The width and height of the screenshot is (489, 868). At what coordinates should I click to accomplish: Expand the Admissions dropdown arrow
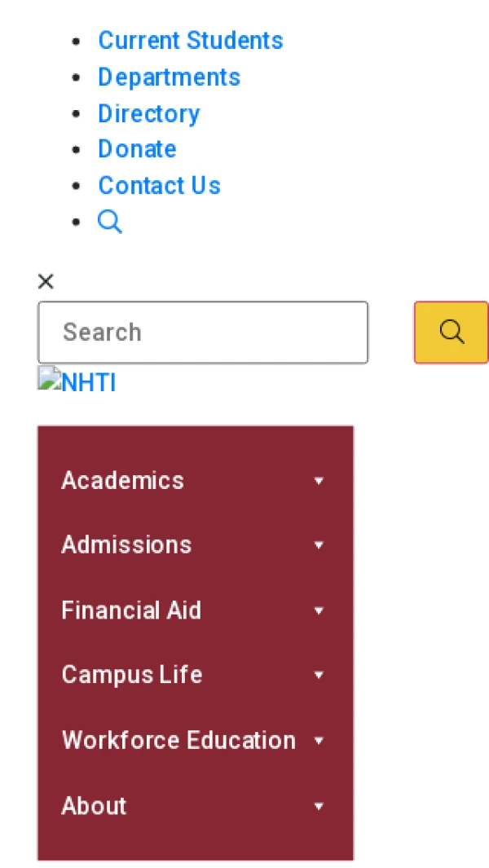(x=319, y=545)
